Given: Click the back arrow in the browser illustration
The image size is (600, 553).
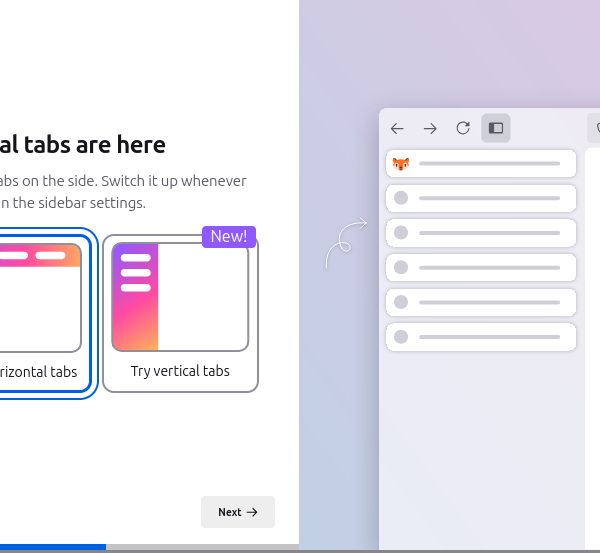Looking at the screenshot, I should tap(397, 128).
